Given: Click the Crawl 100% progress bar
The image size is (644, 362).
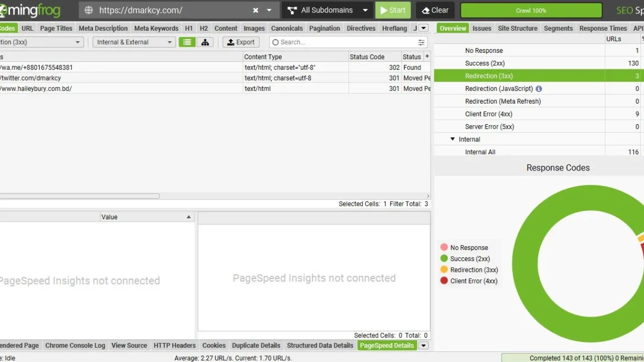Looking at the screenshot, I should click(531, 10).
